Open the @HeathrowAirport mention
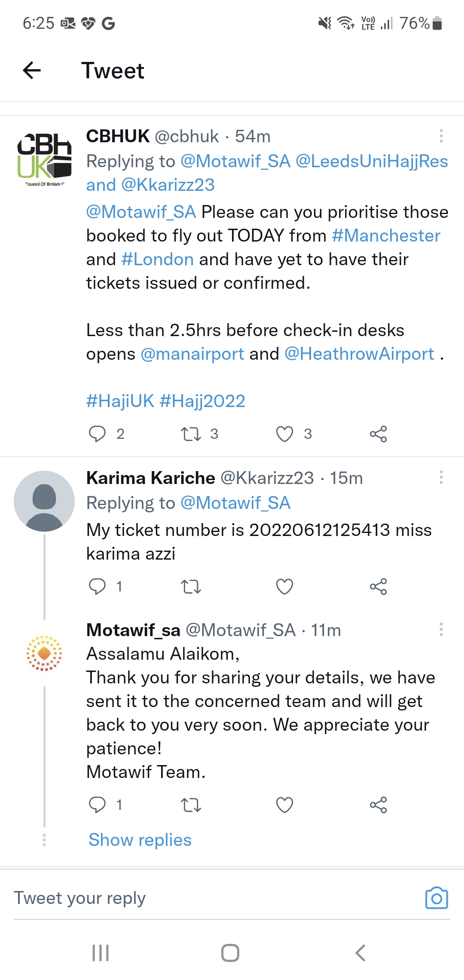The width and height of the screenshot is (464, 980). point(359,354)
